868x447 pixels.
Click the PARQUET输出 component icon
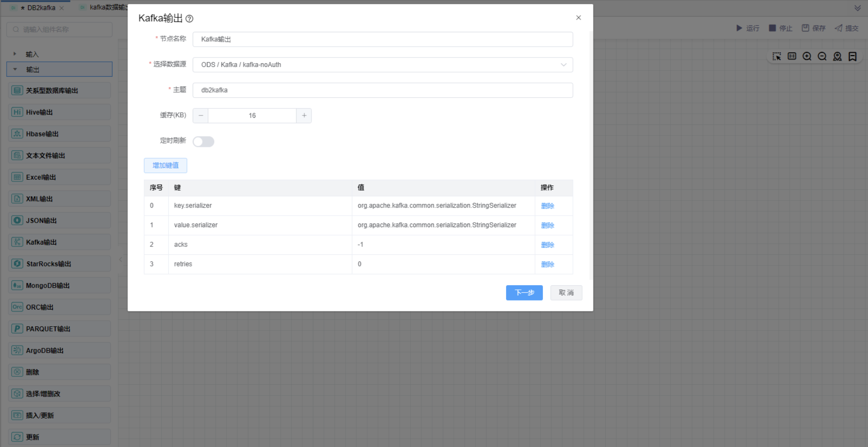(x=17, y=329)
